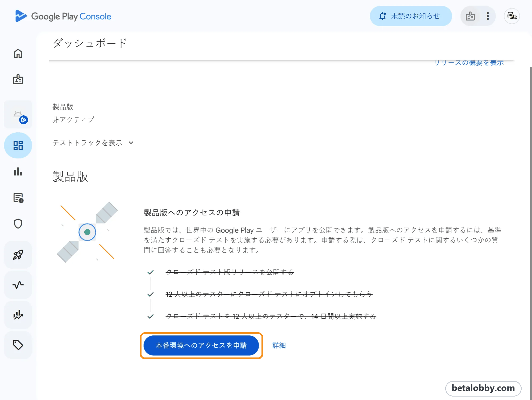The height and width of the screenshot is (400, 532).
Task: Open the Grow chart-arrow icon
Action: pyautogui.click(x=18, y=315)
